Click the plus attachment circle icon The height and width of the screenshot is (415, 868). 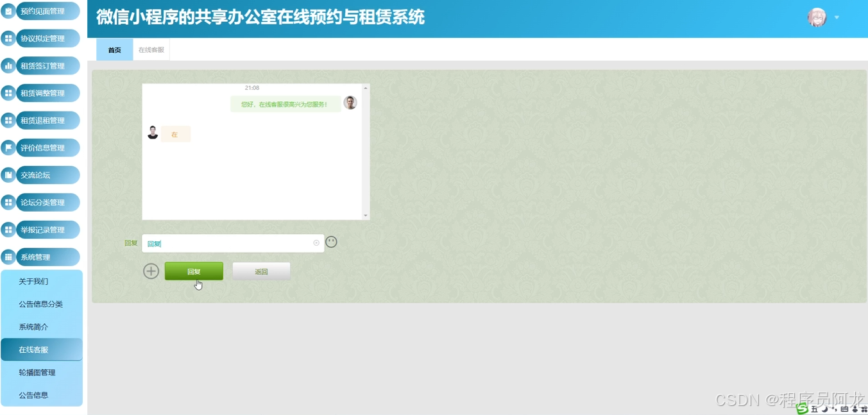point(151,271)
